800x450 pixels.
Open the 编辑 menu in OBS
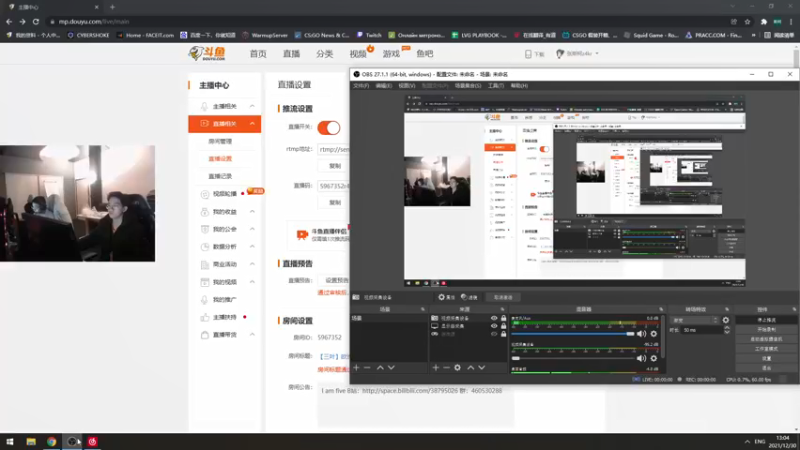pyautogui.click(x=383, y=86)
